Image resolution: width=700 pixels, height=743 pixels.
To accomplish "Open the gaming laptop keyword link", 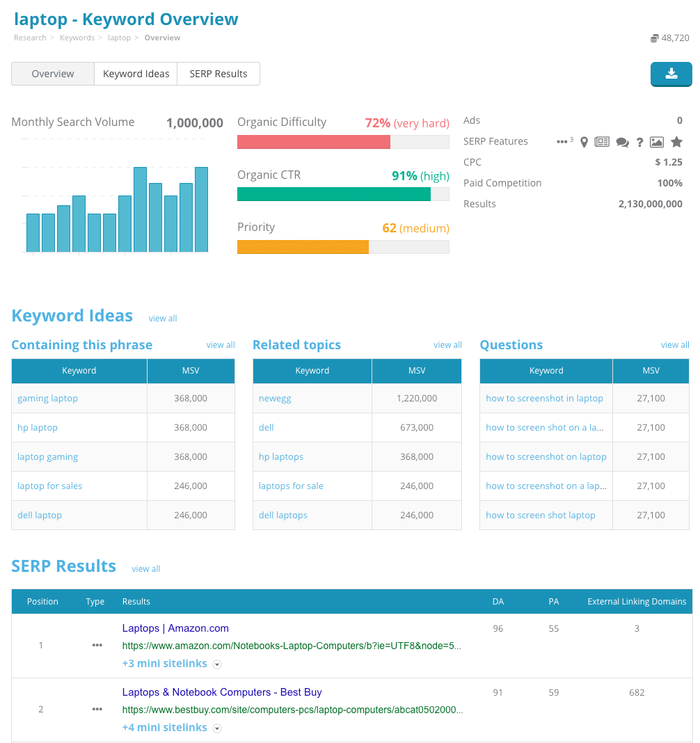I will point(47,398).
